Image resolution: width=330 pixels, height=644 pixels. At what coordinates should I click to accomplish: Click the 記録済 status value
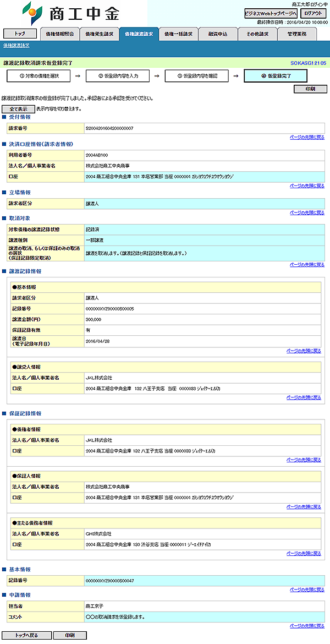pos(92,230)
